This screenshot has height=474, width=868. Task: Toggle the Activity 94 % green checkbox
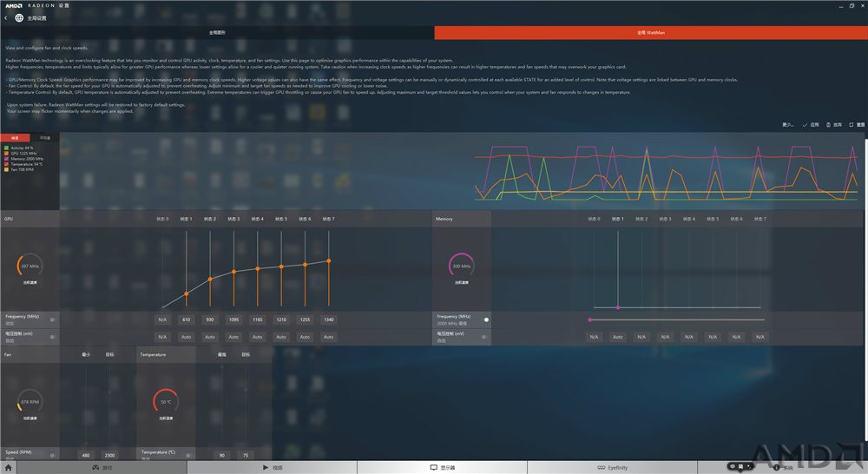click(x=7, y=148)
